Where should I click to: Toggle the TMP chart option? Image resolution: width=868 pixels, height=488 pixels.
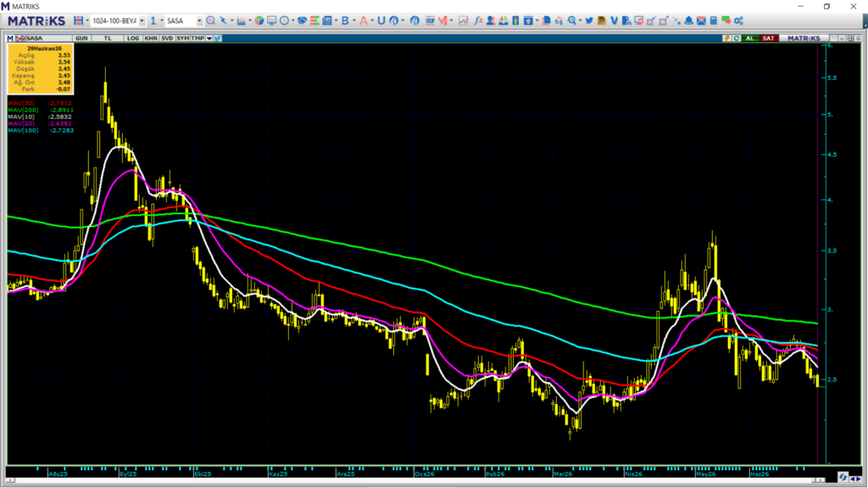click(198, 38)
